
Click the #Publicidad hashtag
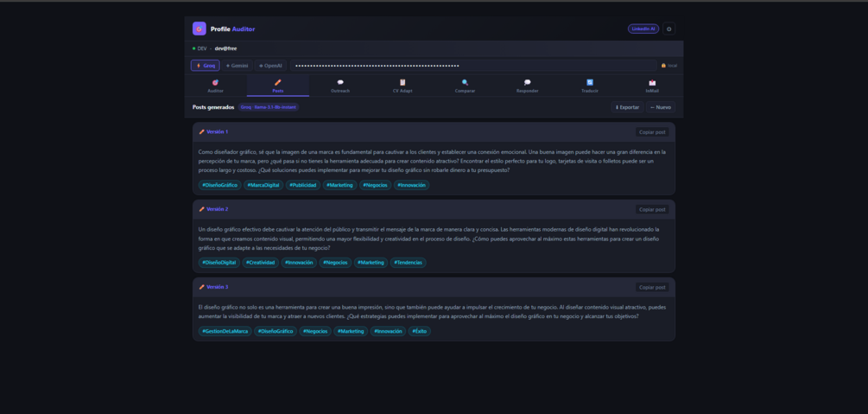(303, 185)
